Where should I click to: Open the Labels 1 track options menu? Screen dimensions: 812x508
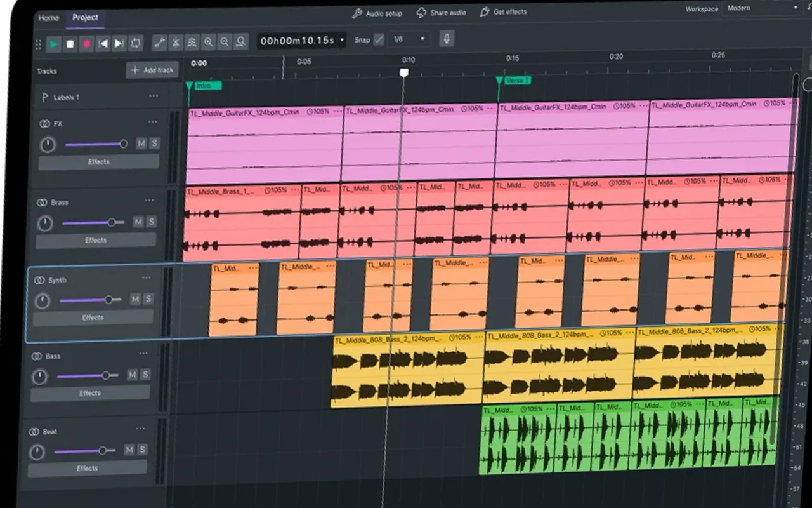pos(154,96)
